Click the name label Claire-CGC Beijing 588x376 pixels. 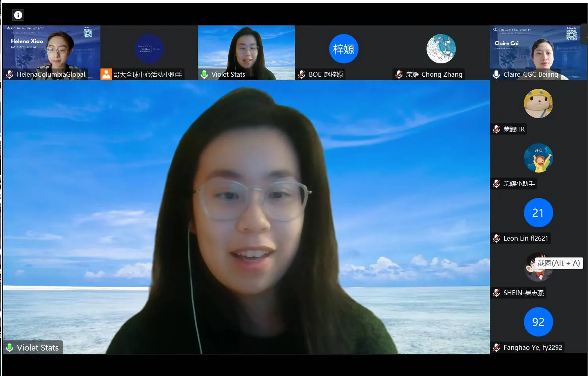pos(531,74)
